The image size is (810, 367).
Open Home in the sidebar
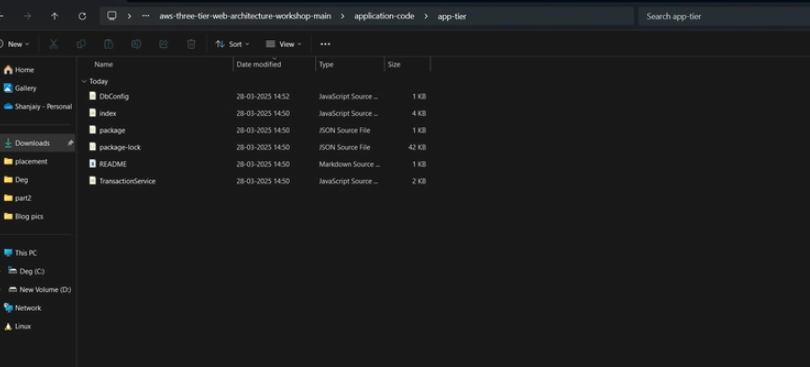24,70
